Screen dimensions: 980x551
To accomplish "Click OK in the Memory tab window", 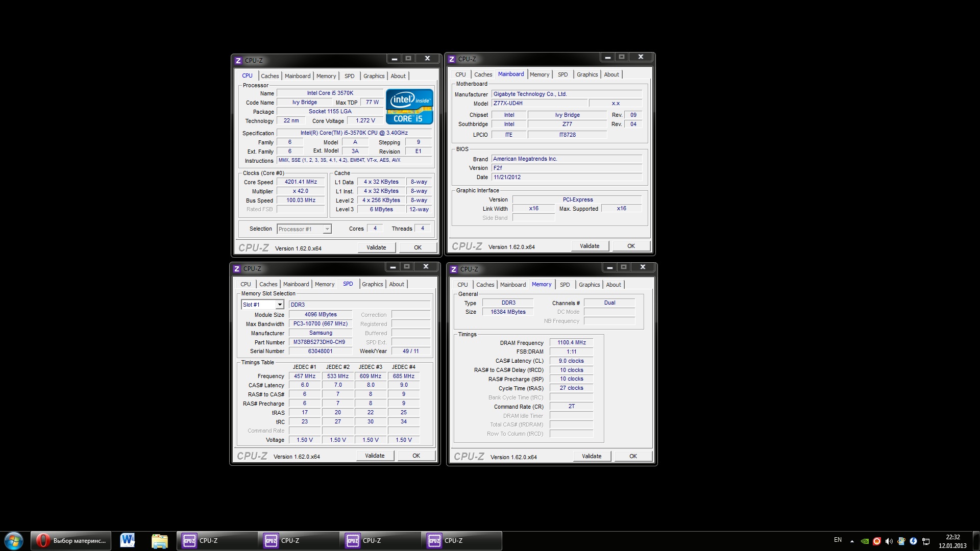I will pos(633,456).
